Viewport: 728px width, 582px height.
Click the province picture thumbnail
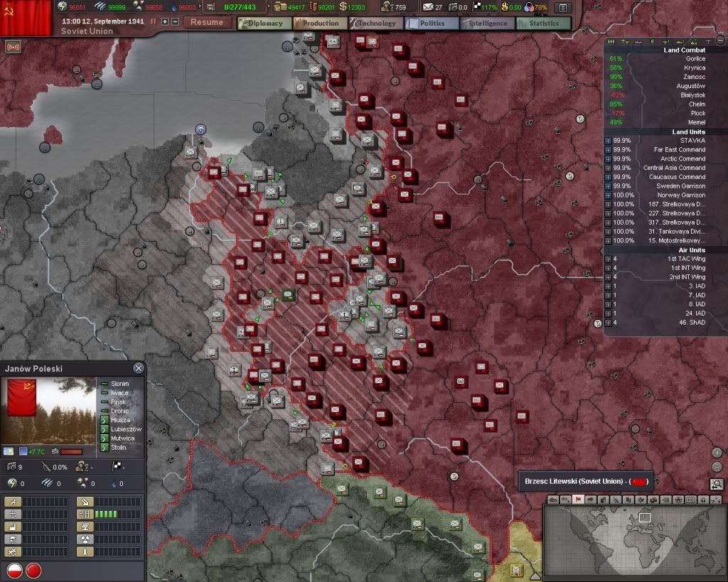tap(49, 411)
